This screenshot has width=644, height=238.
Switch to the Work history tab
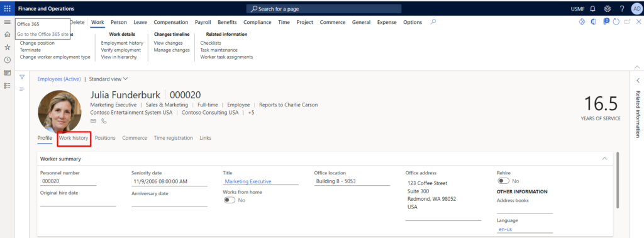coord(74,138)
